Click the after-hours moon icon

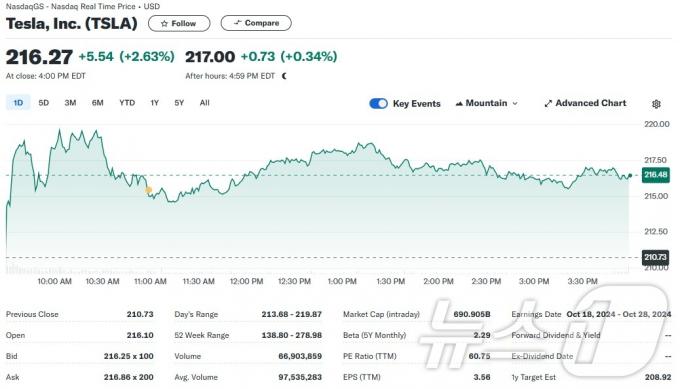coord(284,76)
